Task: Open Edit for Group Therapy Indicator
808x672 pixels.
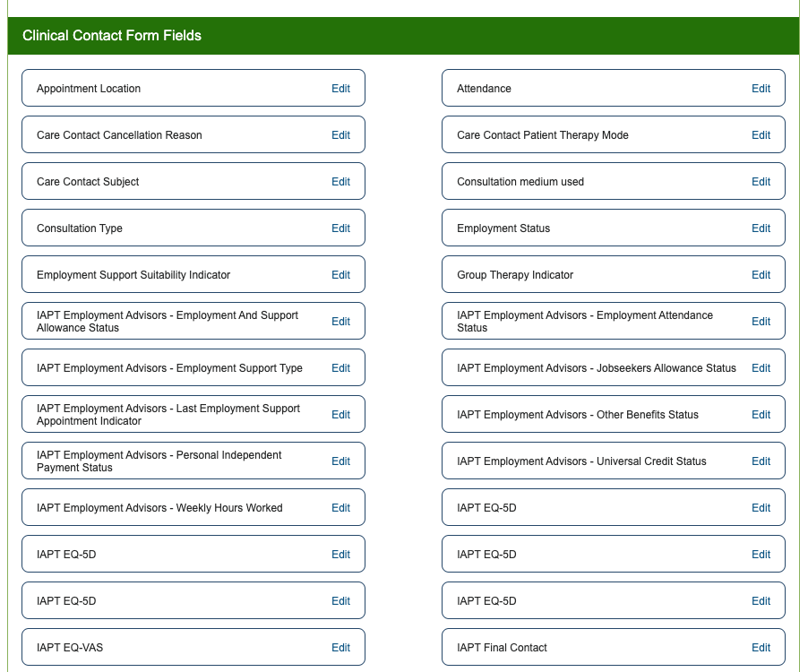Action: pyautogui.click(x=761, y=275)
